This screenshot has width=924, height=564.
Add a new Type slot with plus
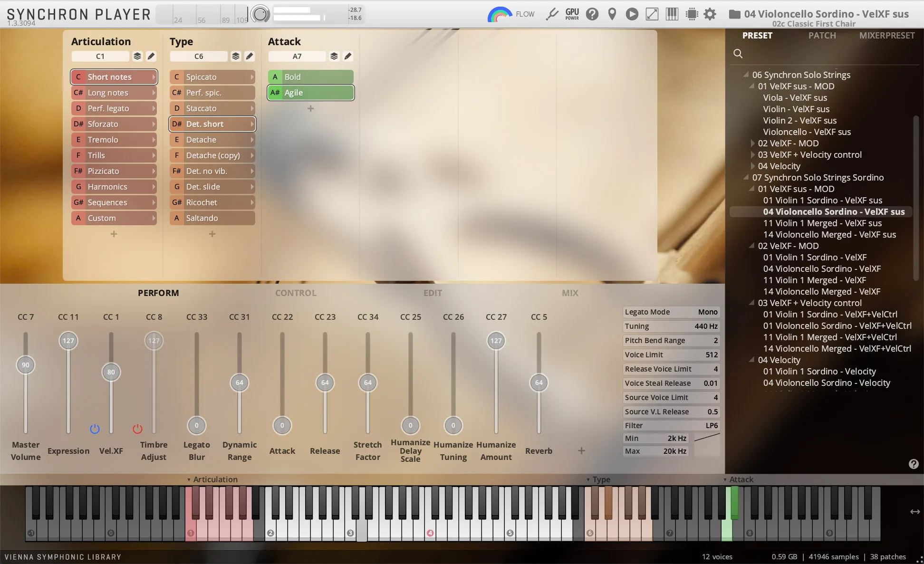212,234
